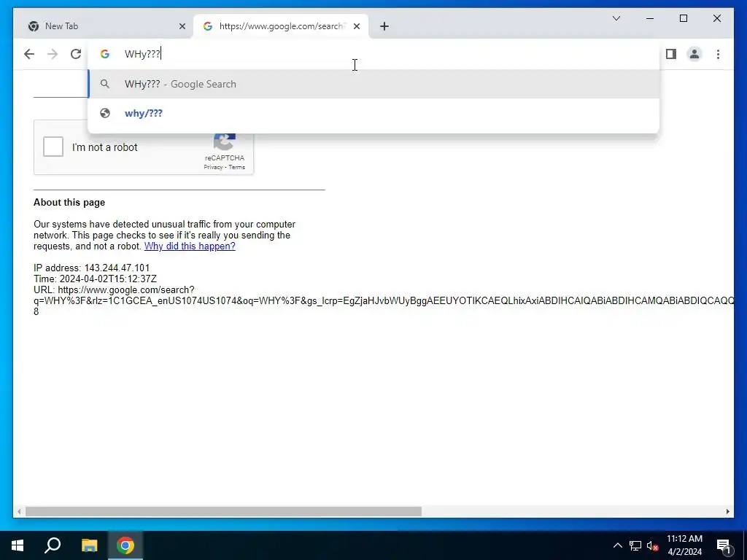Viewport: 747px width, 560px height.
Task: Click the globe icon beside why/???
Action: [105, 113]
